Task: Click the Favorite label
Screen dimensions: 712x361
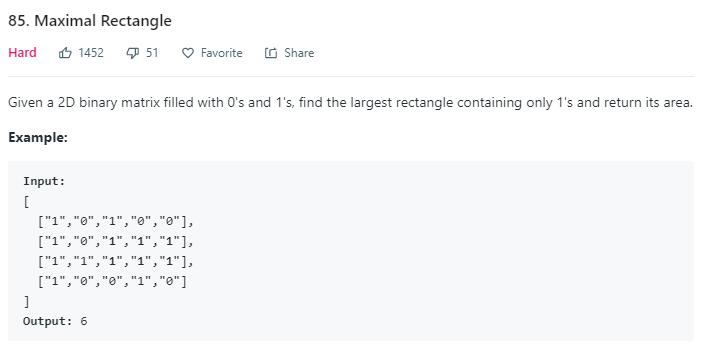Action: (x=222, y=53)
